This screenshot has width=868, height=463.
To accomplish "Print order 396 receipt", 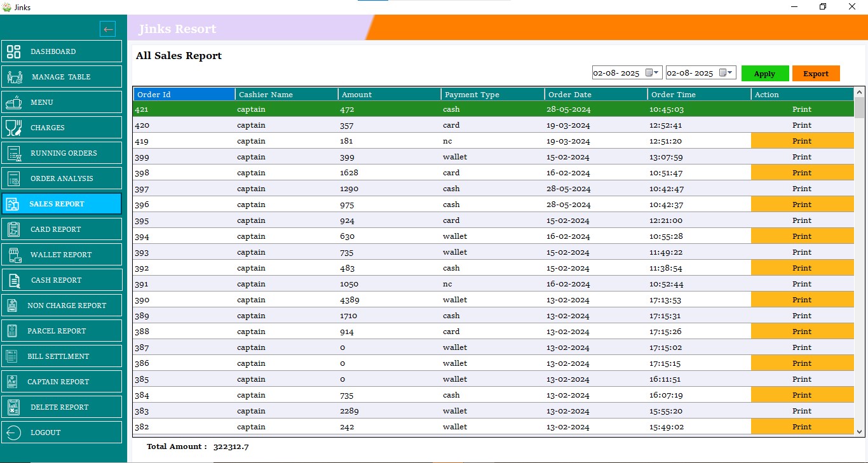I will coord(802,205).
